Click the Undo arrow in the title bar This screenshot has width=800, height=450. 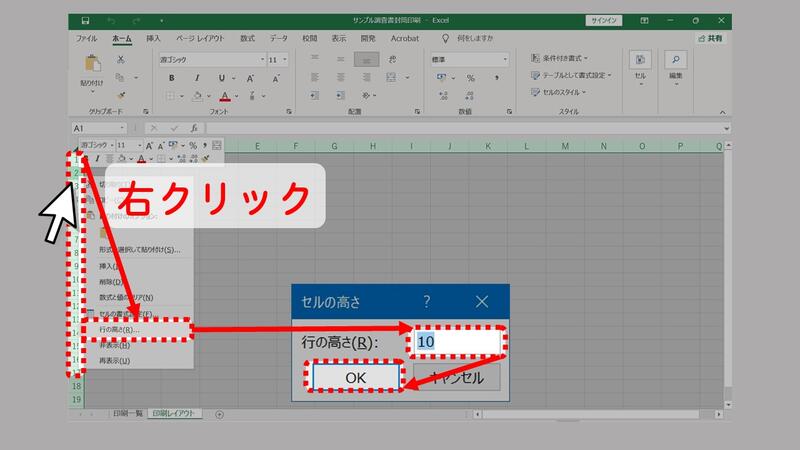(111, 20)
